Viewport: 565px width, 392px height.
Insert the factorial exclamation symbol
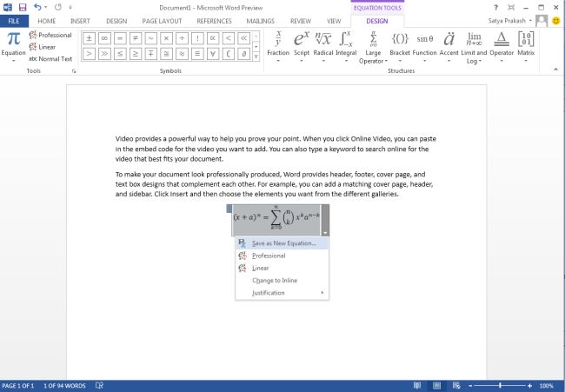197,38
